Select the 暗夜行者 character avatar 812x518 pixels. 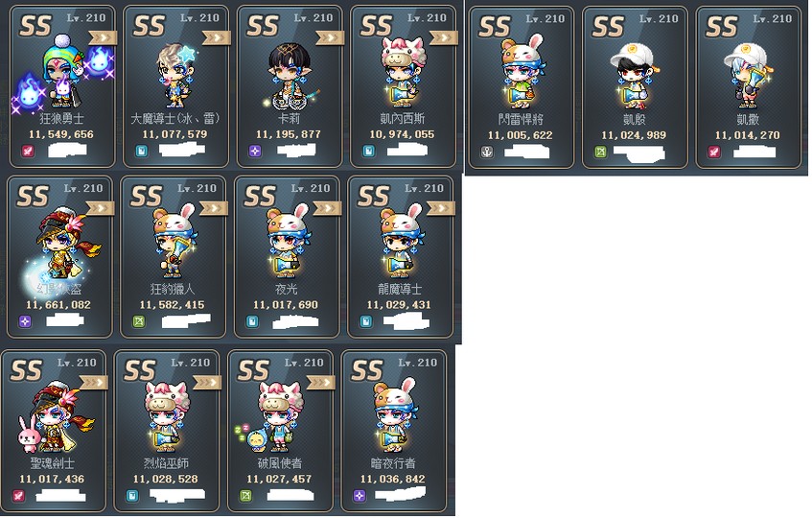pyautogui.click(x=395, y=416)
